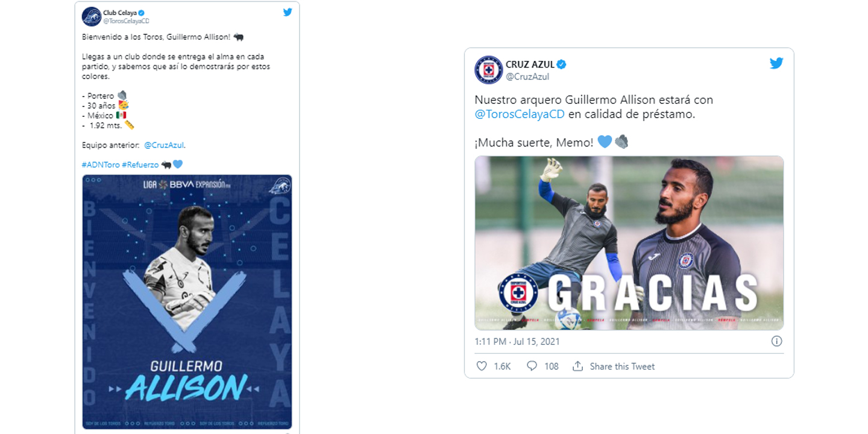Open the tweet timestamp 1:11 PM Jul 15, 2021
Image resolution: width=868 pixels, height=434 pixels.
[517, 341]
